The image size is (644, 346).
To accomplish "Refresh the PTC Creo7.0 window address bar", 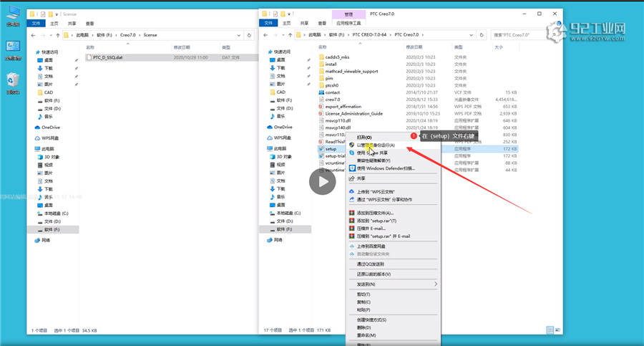I will click(x=482, y=35).
